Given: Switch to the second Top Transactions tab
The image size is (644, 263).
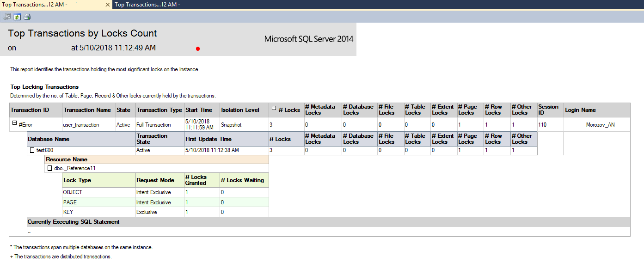Looking at the screenshot, I should (147, 5).
